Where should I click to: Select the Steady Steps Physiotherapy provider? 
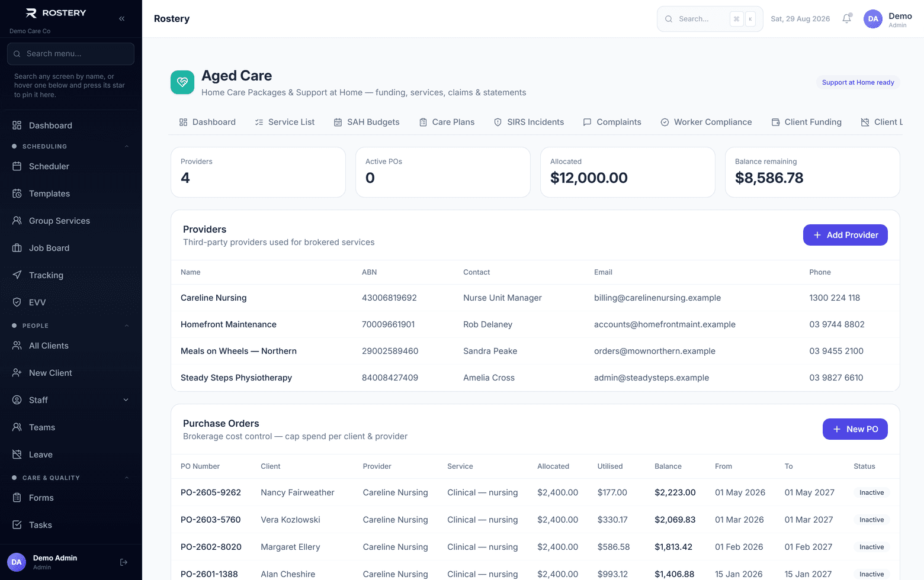pos(535,378)
